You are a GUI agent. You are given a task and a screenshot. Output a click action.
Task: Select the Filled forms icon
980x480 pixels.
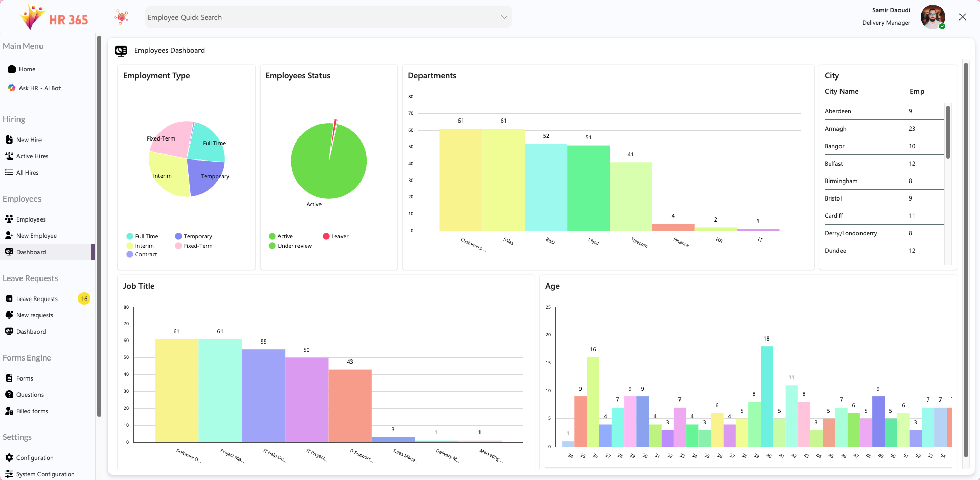coord(9,411)
